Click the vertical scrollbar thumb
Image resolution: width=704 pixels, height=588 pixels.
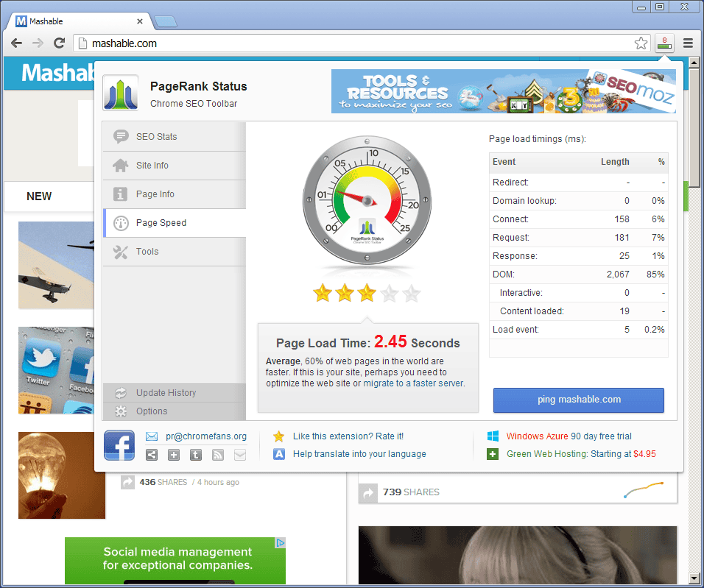tap(694, 128)
